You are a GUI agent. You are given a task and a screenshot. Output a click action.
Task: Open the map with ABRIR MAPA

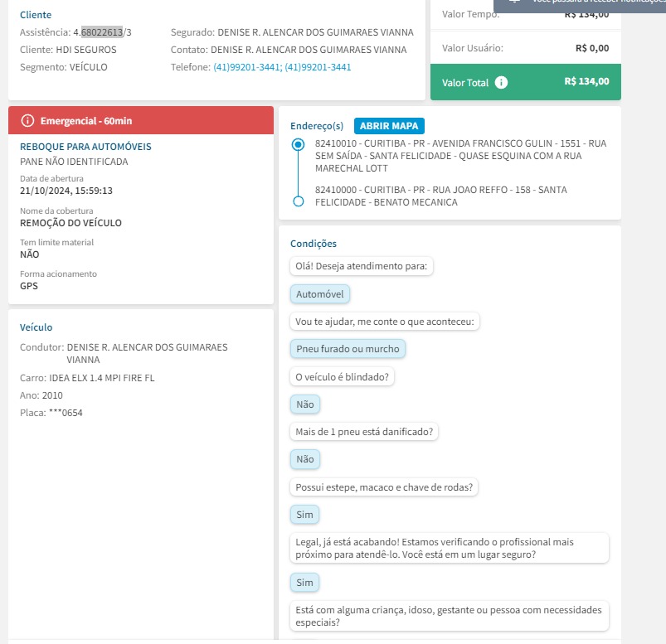point(389,126)
